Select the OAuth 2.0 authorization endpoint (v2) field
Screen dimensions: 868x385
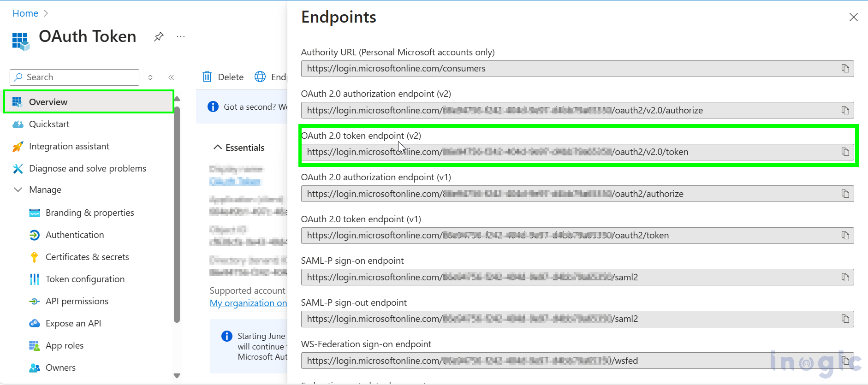click(577, 110)
